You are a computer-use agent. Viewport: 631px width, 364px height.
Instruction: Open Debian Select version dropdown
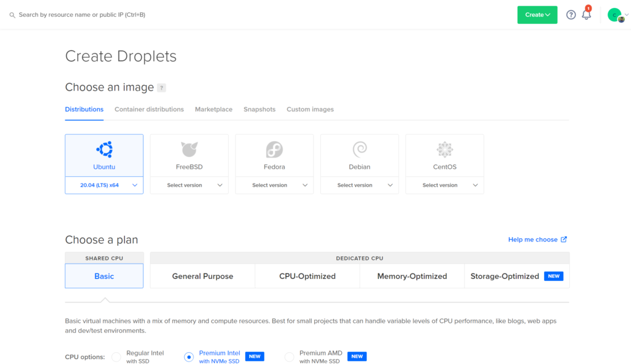point(360,185)
